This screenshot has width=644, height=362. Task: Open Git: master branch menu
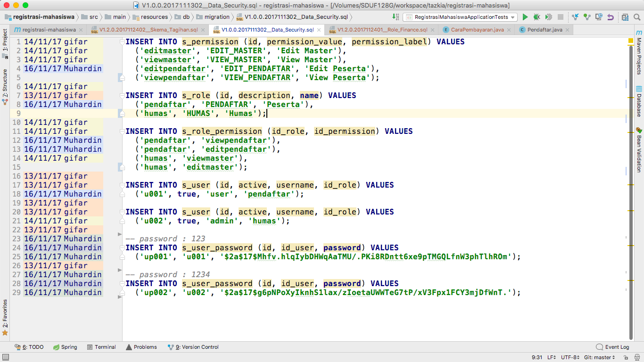(599, 357)
